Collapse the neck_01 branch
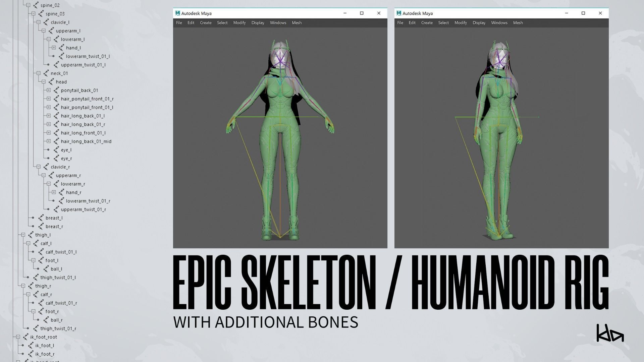Image resolution: width=644 pixels, height=362 pixels. coord(39,73)
